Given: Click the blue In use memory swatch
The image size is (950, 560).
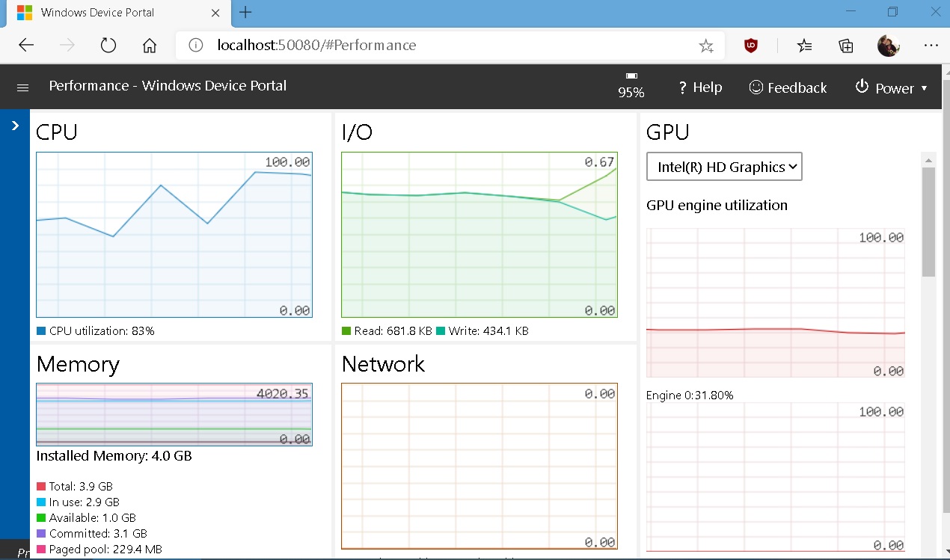Looking at the screenshot, I should [x=41, y=502].
